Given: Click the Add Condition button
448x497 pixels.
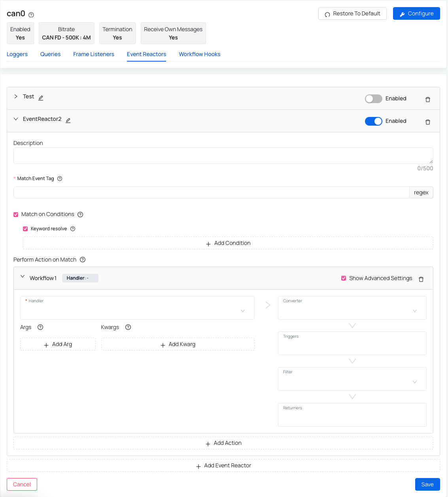Looking at the screenshot, I should pos(228,243).
